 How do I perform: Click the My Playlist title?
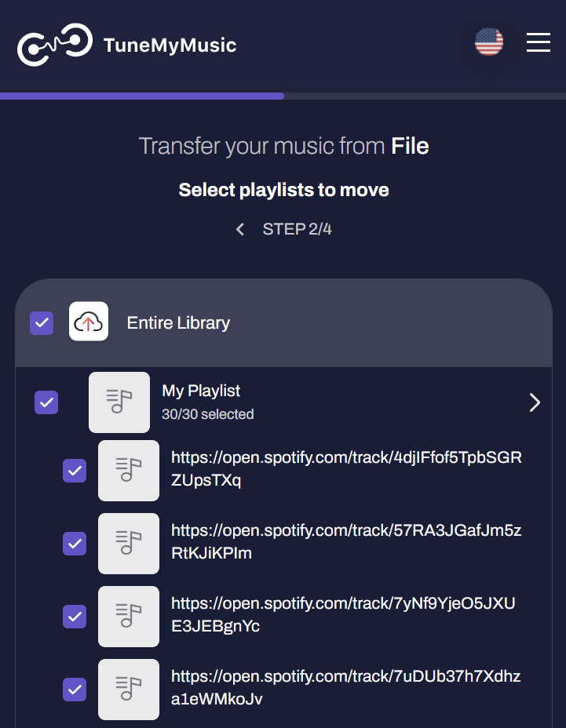[201, 391]
